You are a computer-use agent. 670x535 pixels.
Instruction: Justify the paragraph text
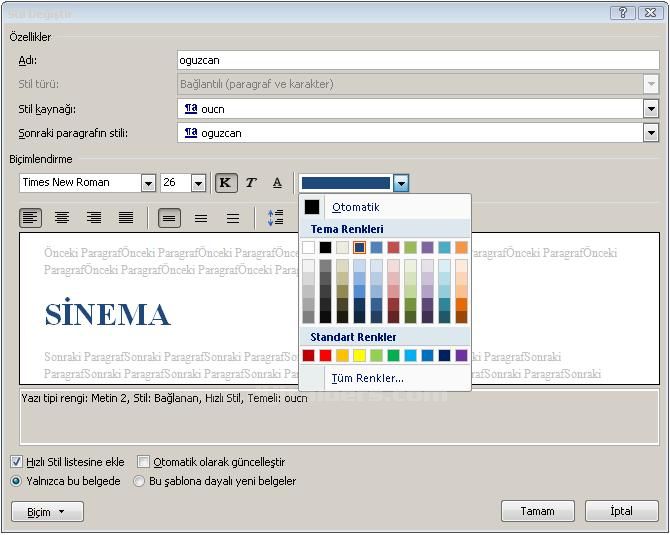[x=126, y=218]
